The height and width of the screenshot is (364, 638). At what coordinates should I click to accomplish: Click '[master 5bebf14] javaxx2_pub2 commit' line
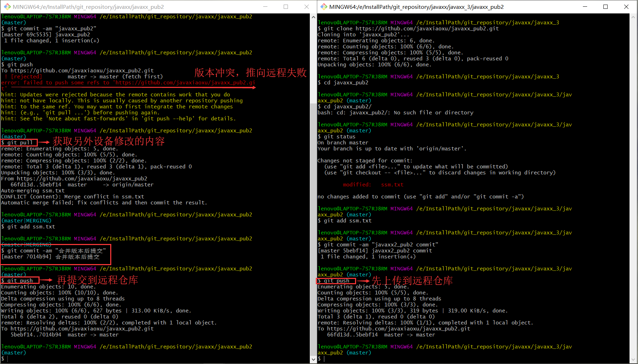click(375, 251)
